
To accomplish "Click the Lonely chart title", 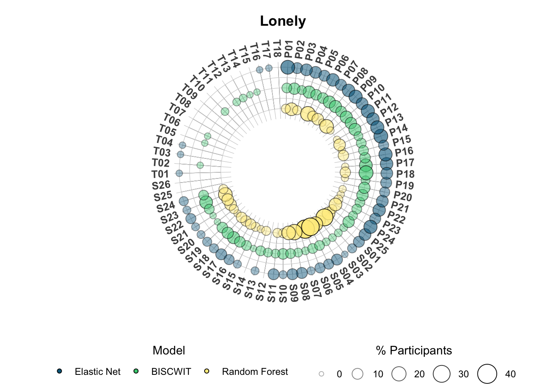I will pyautogui.click(x=283, y=21).
